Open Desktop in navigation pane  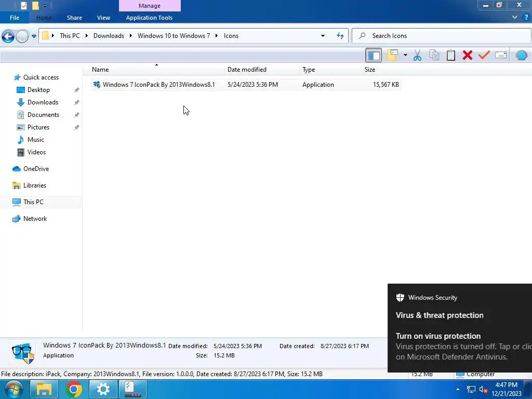(38, 90)
